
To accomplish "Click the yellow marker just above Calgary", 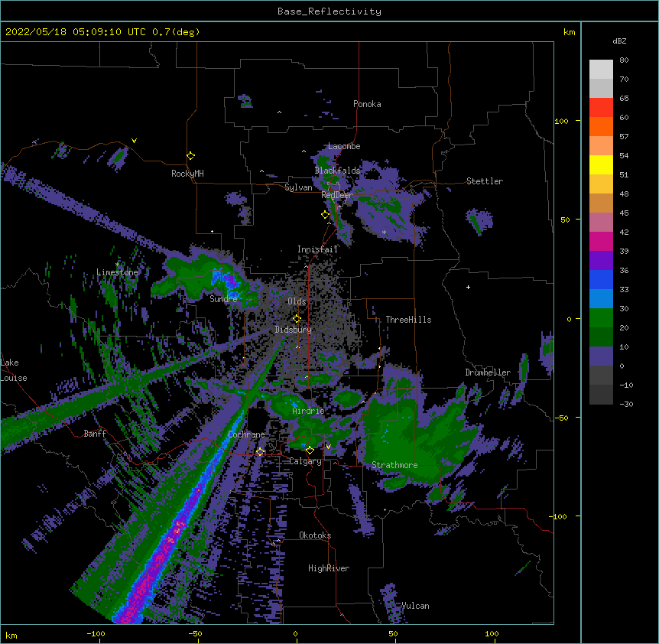I will tap(310, 450).
